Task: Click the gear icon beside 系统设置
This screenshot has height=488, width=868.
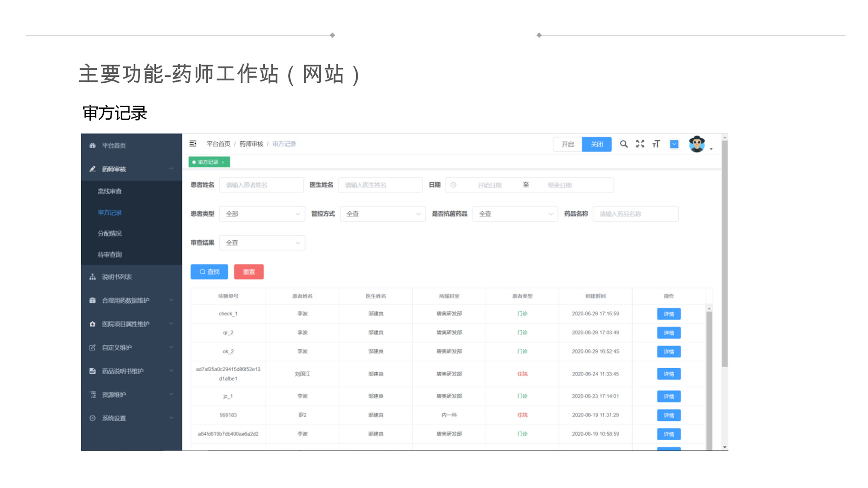Action: (x=92, y=418)
